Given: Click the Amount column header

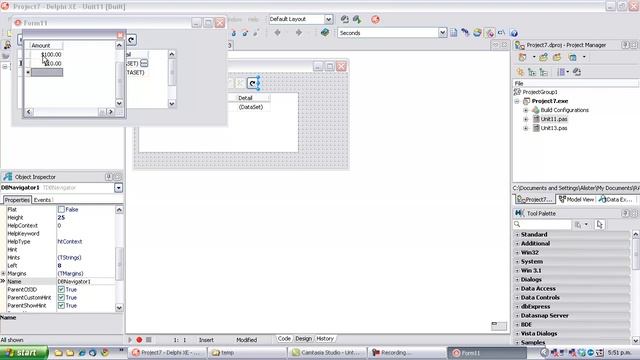Looking at the screenshot, I should point(47,45).
